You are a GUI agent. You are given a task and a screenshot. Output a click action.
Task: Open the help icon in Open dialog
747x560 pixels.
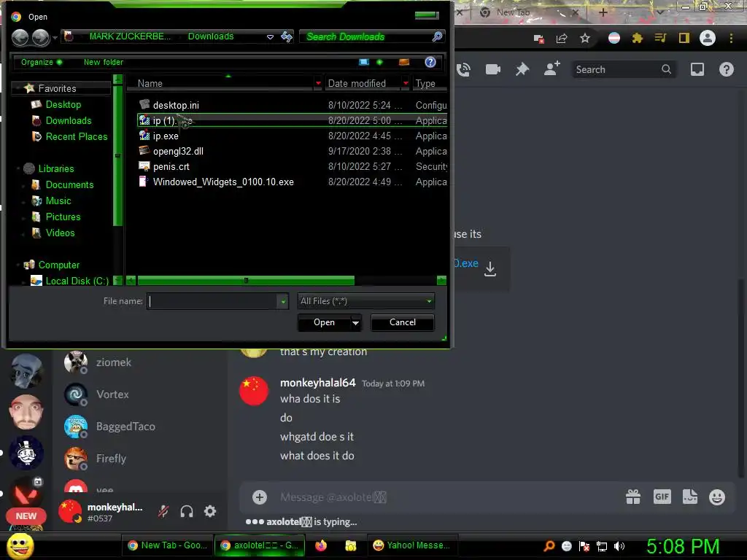click(430, 62)
